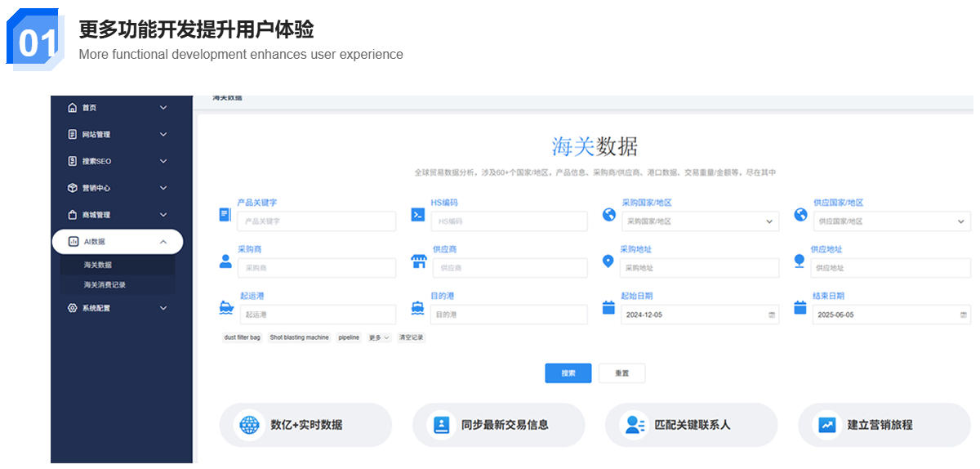Click the 营销中心 cube icon

[73, 188]
